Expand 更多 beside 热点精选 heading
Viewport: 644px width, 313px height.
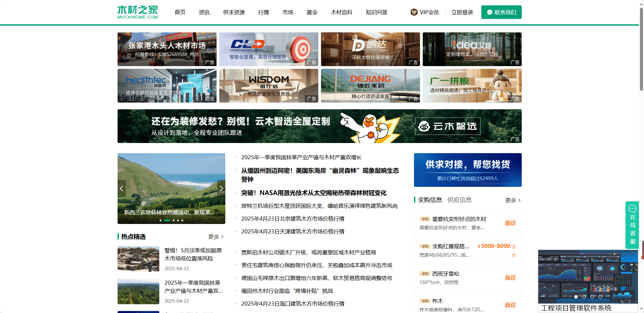point(216,237)
